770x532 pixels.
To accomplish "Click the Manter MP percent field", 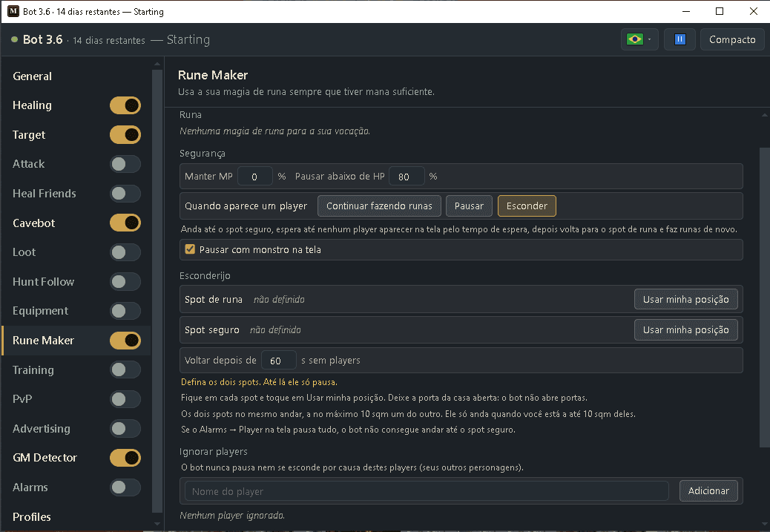I will [x=255, y=177].
